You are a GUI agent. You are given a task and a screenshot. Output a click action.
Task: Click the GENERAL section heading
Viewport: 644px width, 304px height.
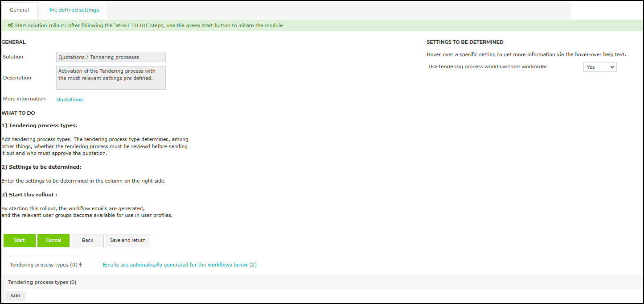(x=14, y=42)
